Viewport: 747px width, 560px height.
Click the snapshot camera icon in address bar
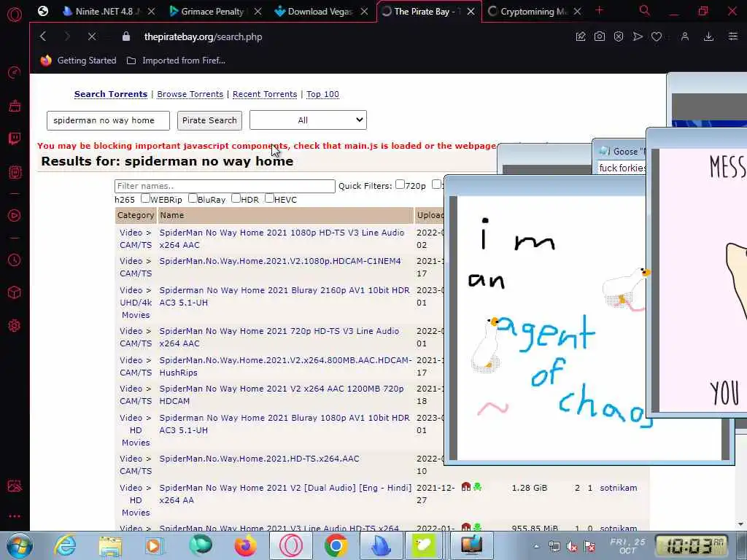[600, 36]
